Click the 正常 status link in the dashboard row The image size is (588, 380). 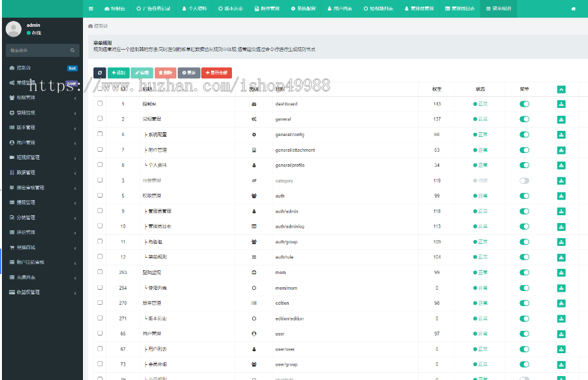pyautogui.click(x=480, y=104)
